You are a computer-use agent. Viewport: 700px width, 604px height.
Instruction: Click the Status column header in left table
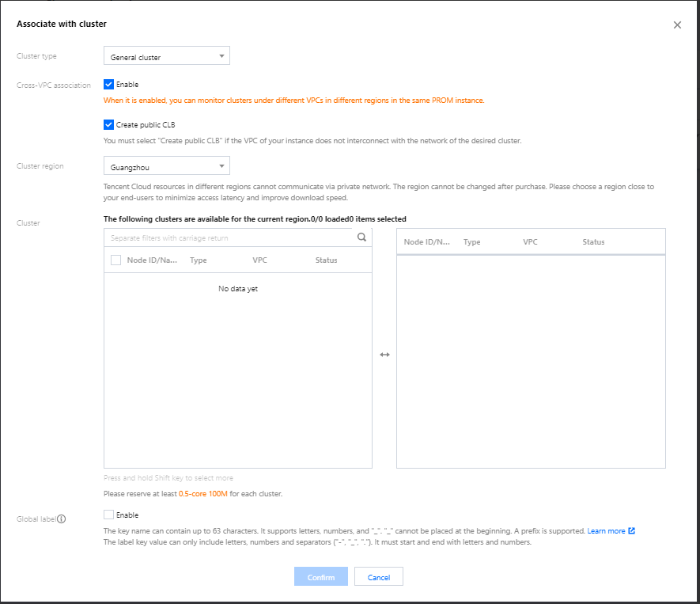click(x=326, y=260)
